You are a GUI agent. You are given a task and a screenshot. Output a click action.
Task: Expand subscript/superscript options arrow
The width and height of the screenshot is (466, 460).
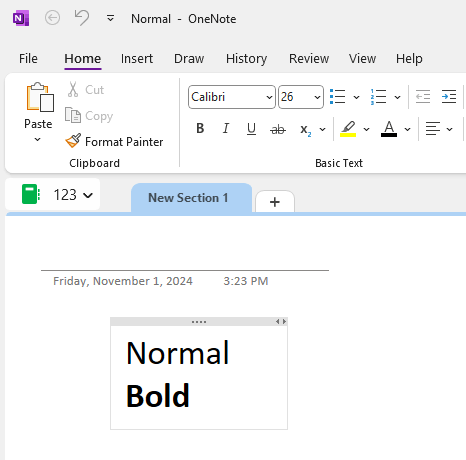(322, 129)
